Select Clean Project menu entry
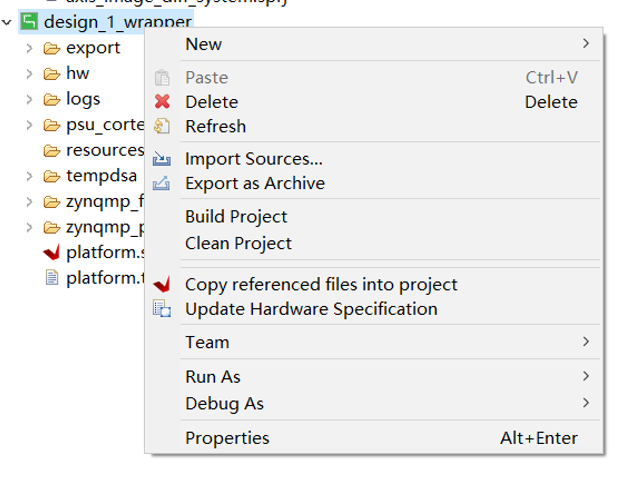The height and width of the screenshot is (483, 629). [238, 243]
